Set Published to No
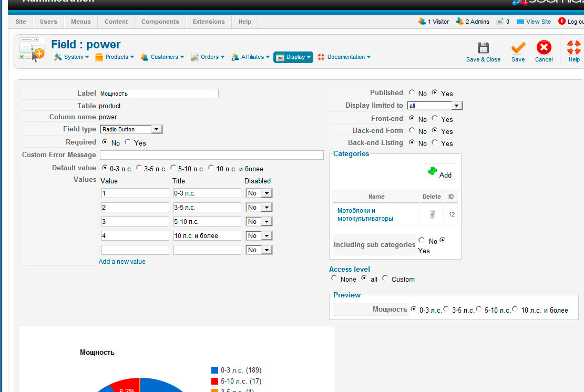 412,92
